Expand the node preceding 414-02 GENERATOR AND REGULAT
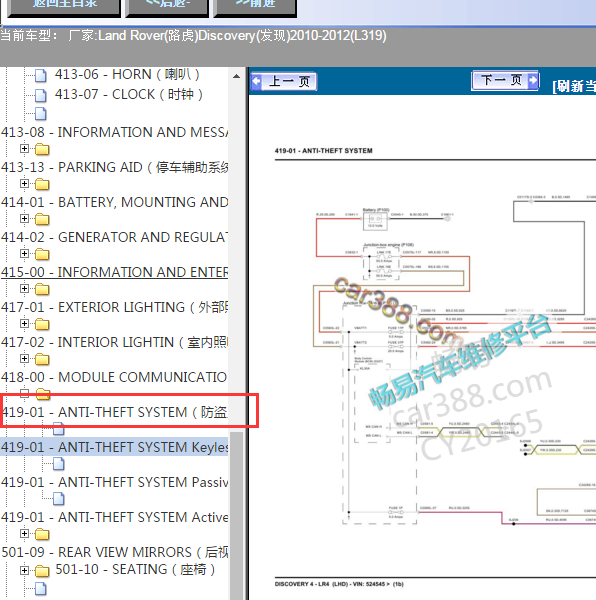Screen dimensions: 596x600 point(24,218)
